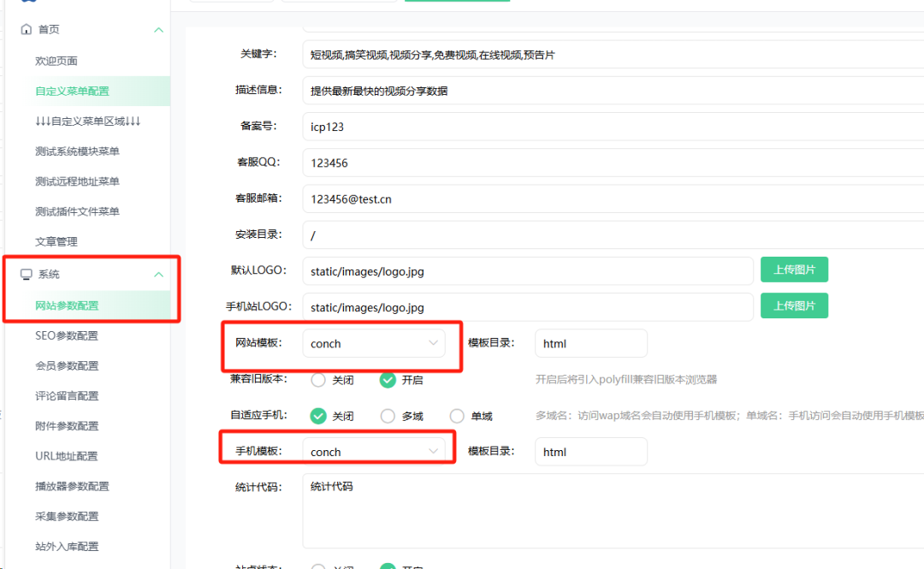Open the 文章管理 menu item

(x=58, y=241)
